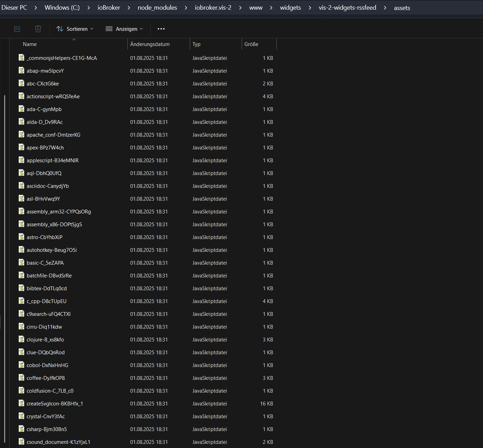Expand the chevron after widgets breadcrumb
483x448 pixels.
pos(310,8)
